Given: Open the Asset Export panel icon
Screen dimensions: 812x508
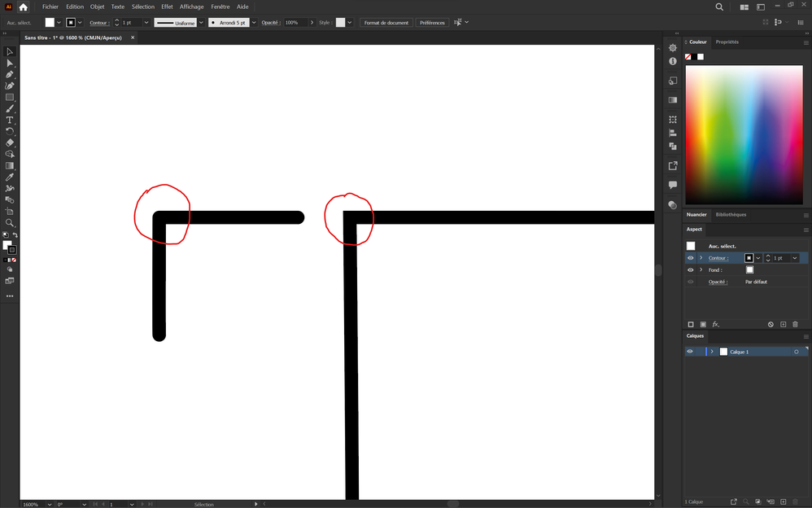Looking at the screenshot, I should [x=673, y=166].
